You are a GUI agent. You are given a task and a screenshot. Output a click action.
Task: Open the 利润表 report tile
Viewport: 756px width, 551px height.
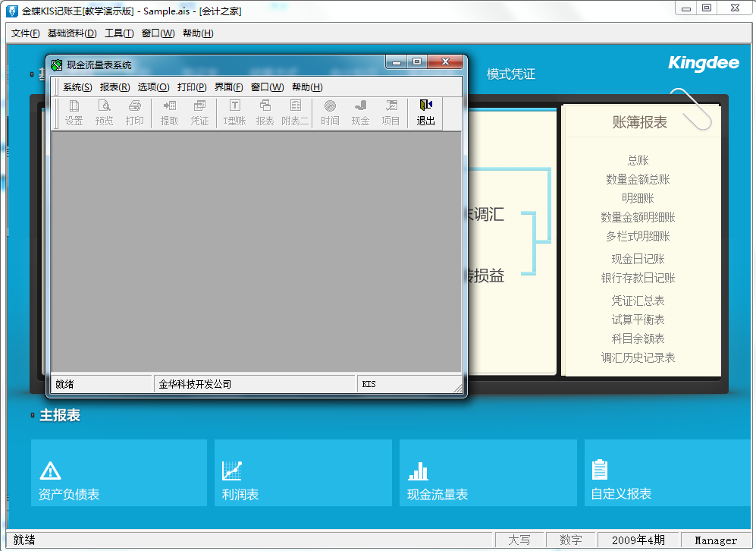[x=303, y=472]
